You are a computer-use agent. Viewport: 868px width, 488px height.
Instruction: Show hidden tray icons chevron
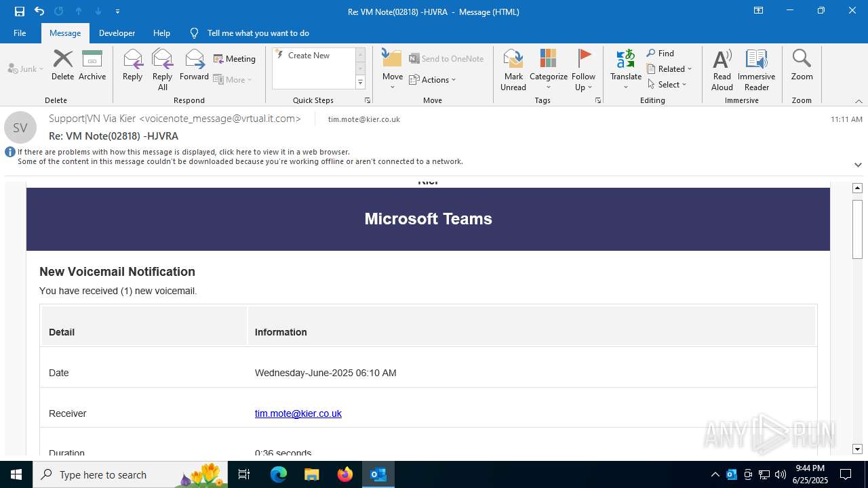click(x=715, y=474)
